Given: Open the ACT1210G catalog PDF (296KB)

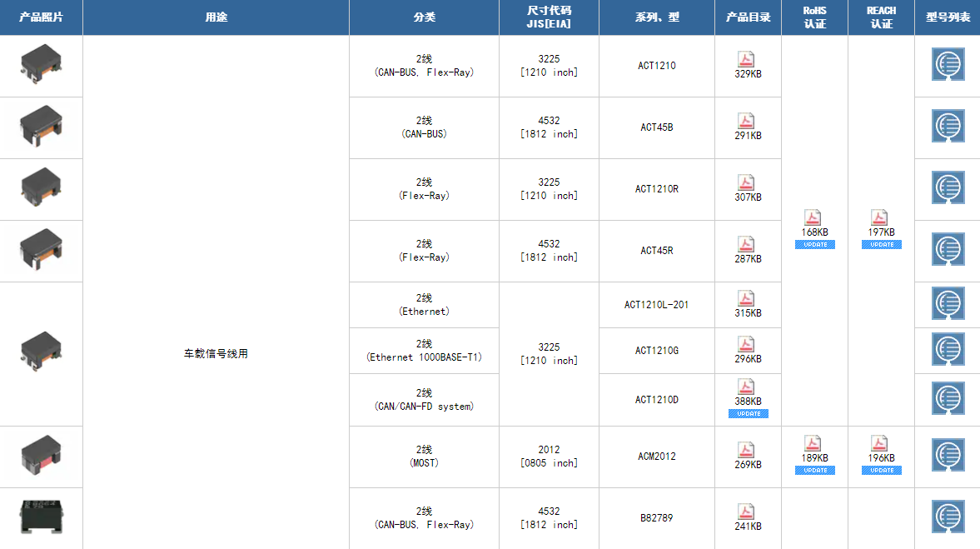Looking at the screenshot, I should pyautogui.click(x=747, y=345).
